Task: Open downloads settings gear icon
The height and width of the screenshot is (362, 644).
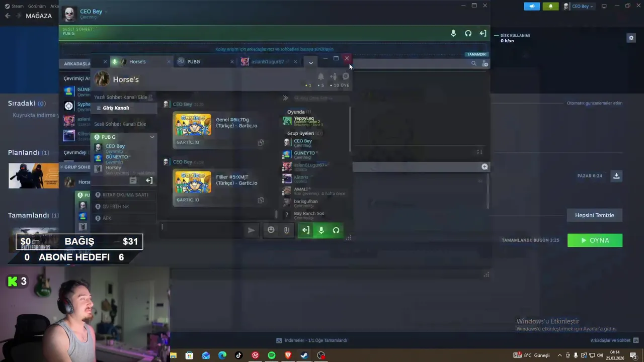Action: [x=631, y=38]
